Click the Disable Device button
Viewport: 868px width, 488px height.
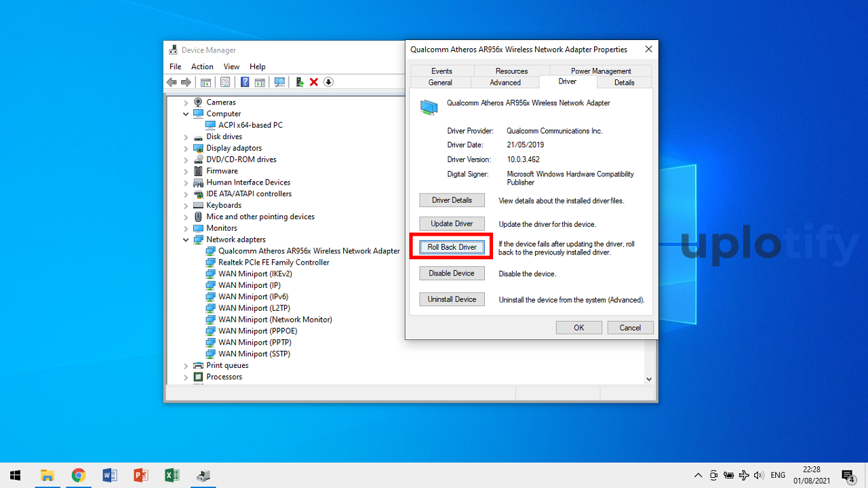[452, 273]
